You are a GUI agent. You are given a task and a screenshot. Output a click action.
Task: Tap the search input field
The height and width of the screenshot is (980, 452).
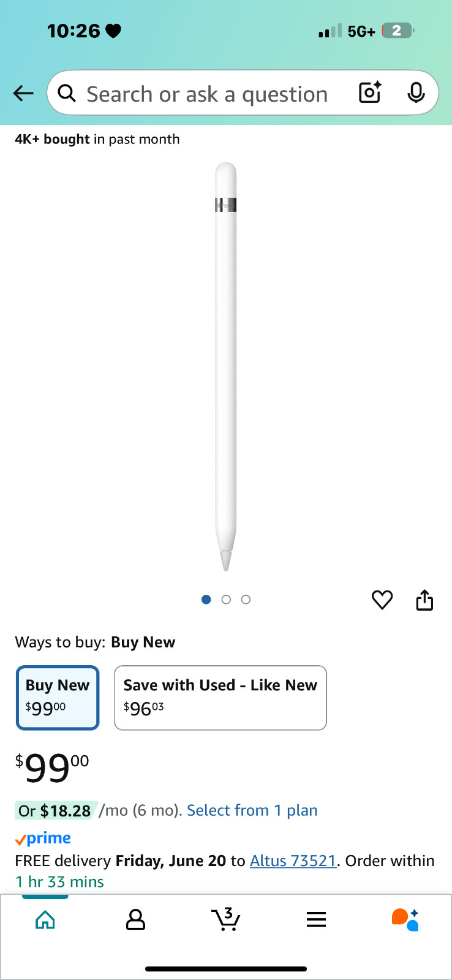[x=207, y=94]
